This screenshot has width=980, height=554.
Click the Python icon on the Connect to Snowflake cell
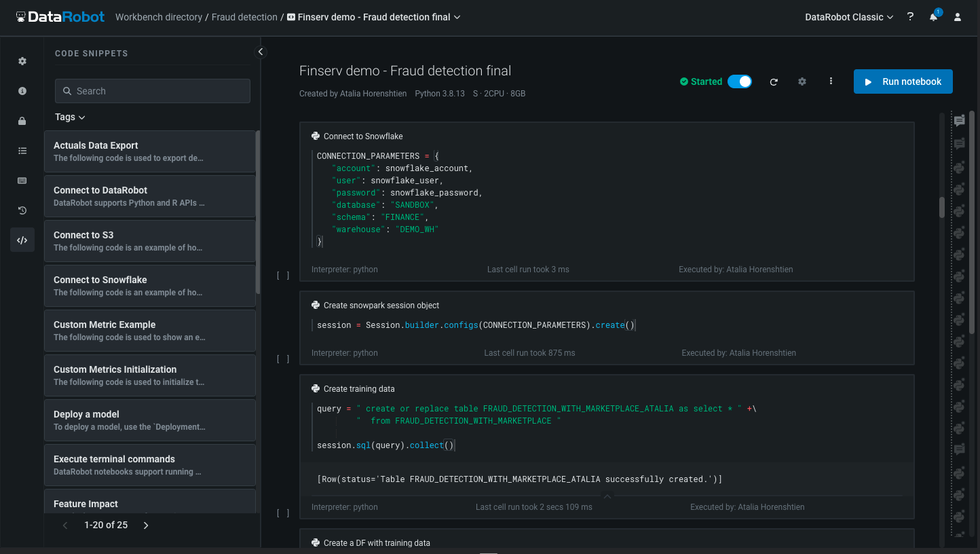[x=314, y=136]
